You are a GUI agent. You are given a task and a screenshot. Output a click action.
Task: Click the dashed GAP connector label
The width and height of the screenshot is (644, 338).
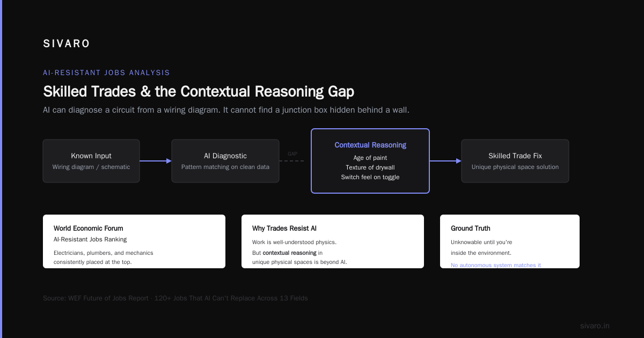[292, 154]
